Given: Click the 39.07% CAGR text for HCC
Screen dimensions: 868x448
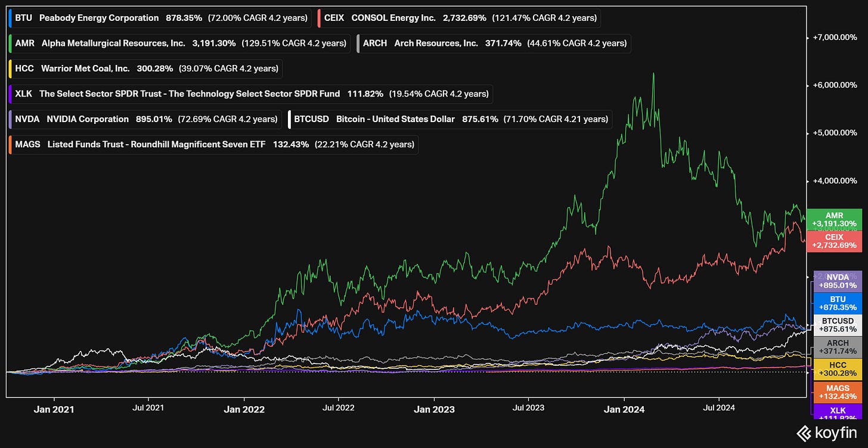Looking at the screenshot, I should 228,69.
